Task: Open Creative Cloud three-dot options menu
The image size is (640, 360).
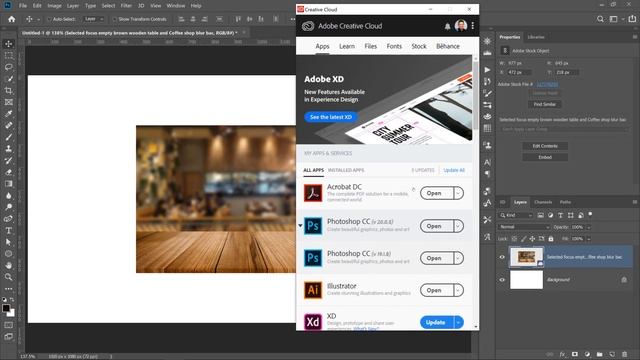Action: (473, 26)
